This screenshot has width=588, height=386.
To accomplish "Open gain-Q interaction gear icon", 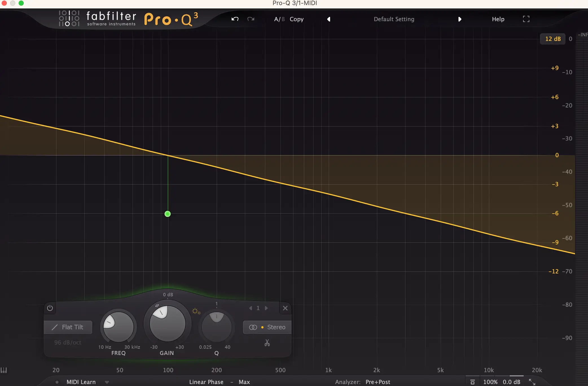I will click(x=196, y=311).
